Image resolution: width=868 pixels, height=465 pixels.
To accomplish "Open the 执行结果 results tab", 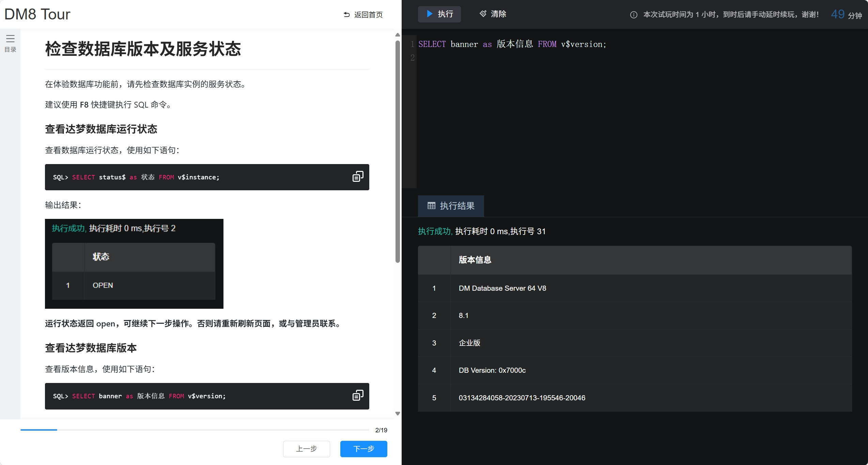I will point(451,206).
